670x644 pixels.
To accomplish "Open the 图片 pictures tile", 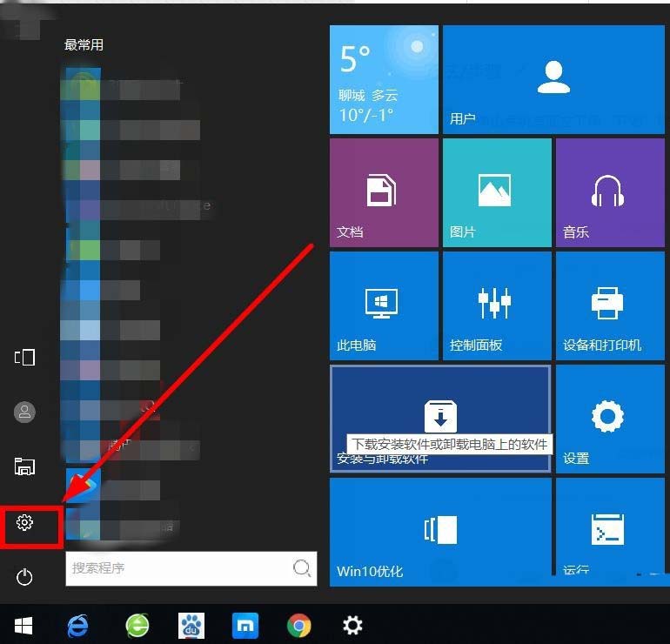I will tap(497, 192).
